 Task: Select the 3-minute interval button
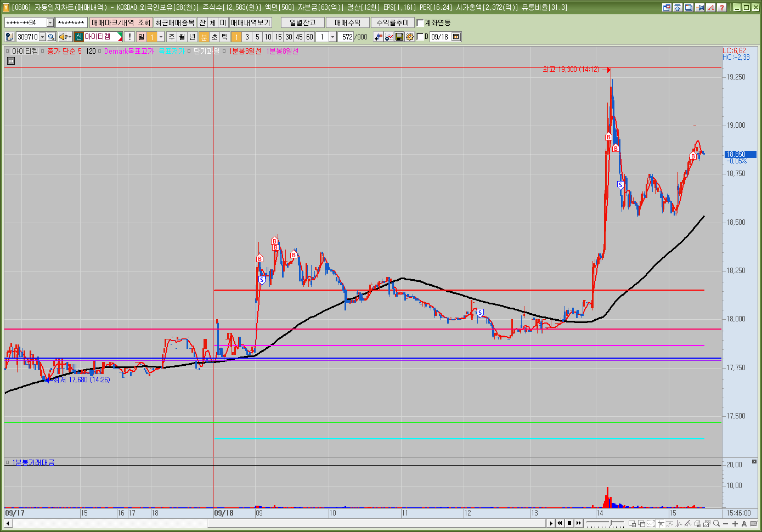[247, 37]
